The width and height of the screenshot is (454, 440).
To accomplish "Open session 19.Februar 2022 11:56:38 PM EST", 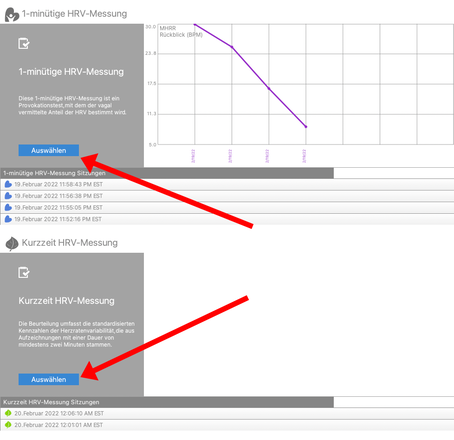I will [227, 196].
